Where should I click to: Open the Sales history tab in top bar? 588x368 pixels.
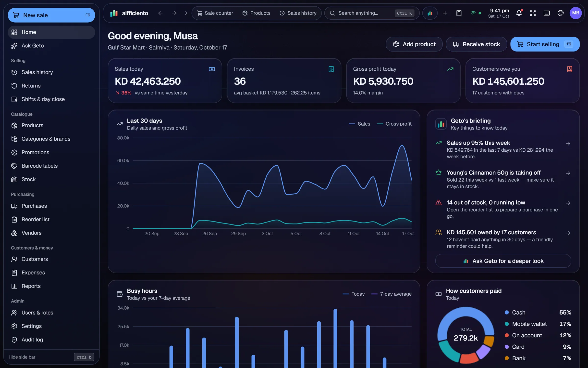(x=298, y=13)
